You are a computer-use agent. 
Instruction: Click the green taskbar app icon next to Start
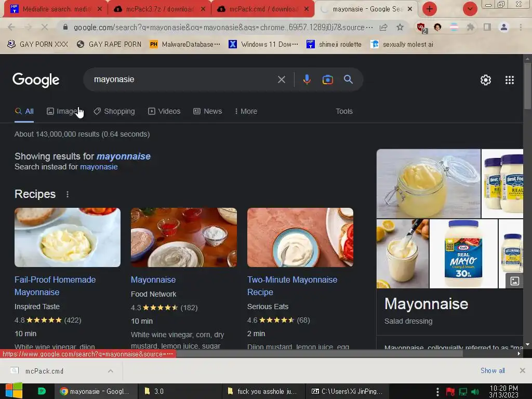coord(42,391)
